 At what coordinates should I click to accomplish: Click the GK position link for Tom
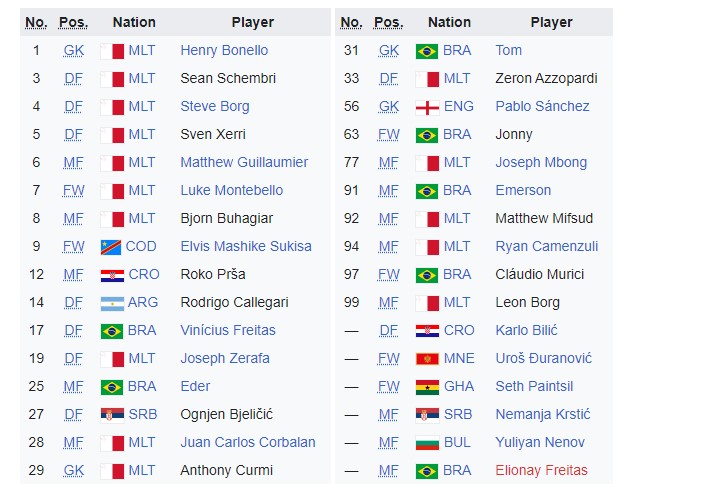(x=389, y=50)
